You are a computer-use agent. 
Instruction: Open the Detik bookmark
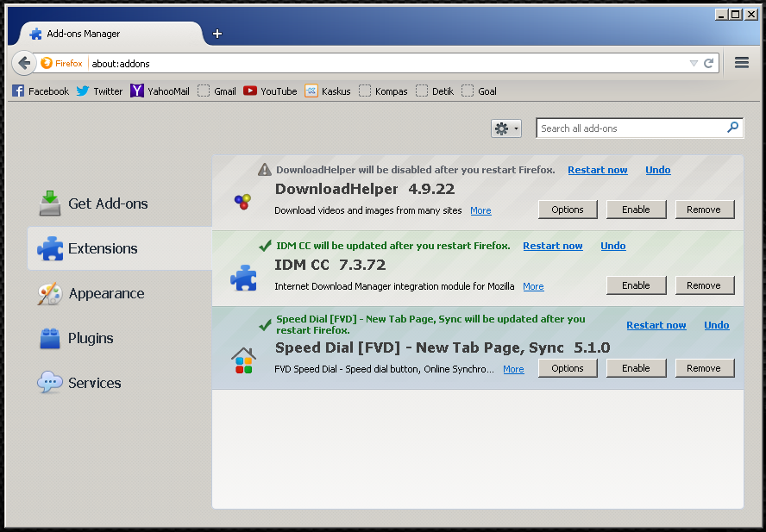point(435,91)
